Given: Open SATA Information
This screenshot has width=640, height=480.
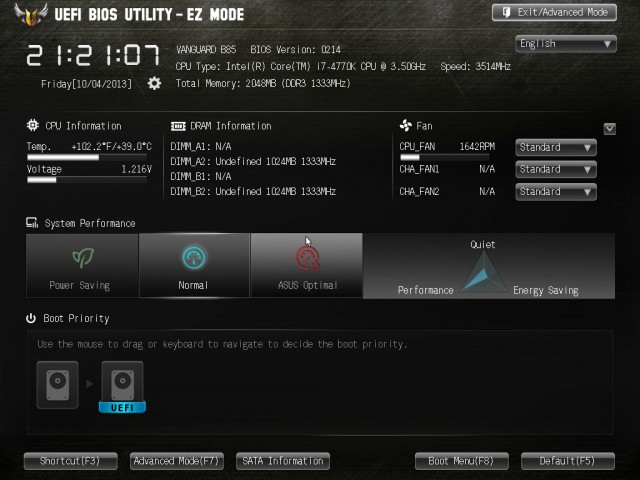Looking at the screenshot, I should tap(283, 461).
